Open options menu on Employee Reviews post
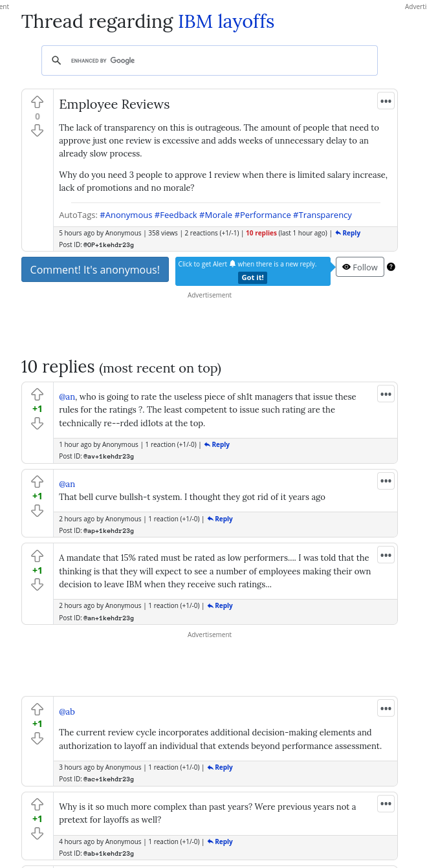The height and width of the screenshot is (868, 427). (386, 101)
